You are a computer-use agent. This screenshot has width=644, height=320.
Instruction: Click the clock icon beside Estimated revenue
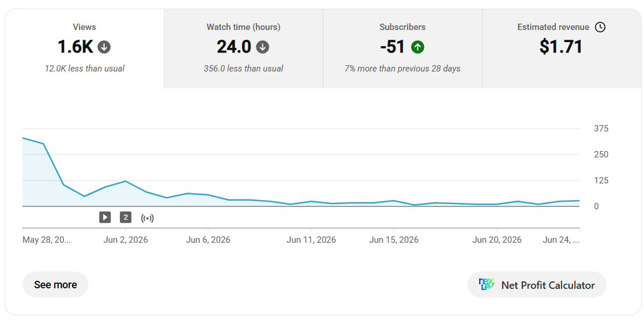(600, 27)
